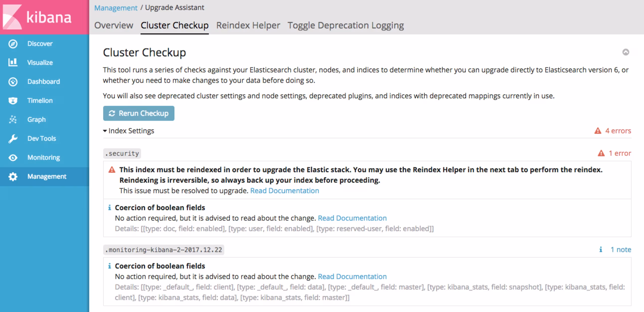The image size is (644, 312).
Task: Click the .security index name badge
Action: pyautogui.click(x=122, y=154)
